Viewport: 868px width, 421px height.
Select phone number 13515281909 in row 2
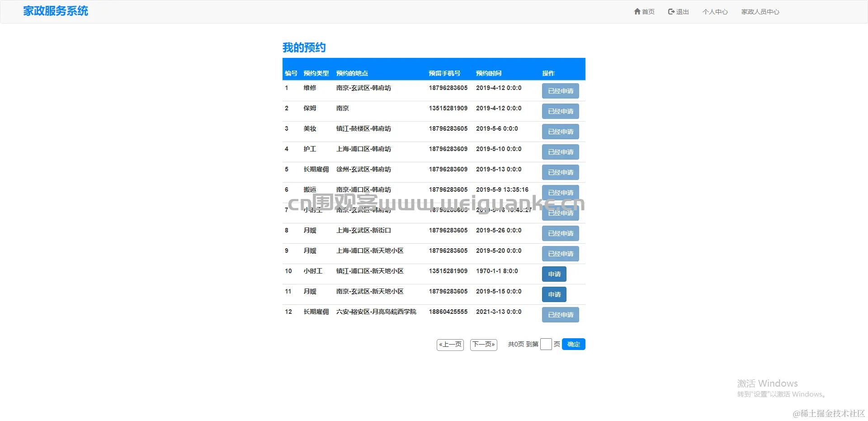coord(448,108)
